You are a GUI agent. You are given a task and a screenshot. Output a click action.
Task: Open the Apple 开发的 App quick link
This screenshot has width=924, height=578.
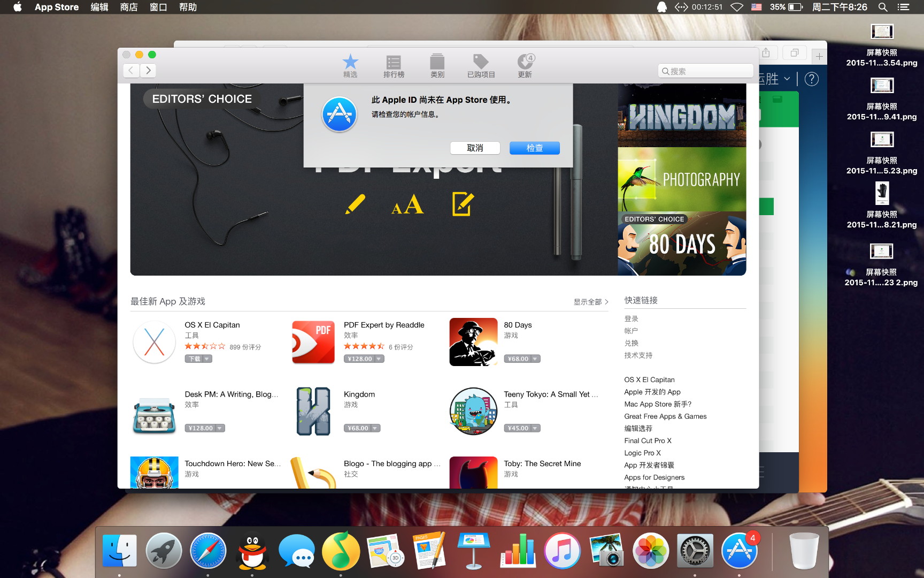point(652,392)
